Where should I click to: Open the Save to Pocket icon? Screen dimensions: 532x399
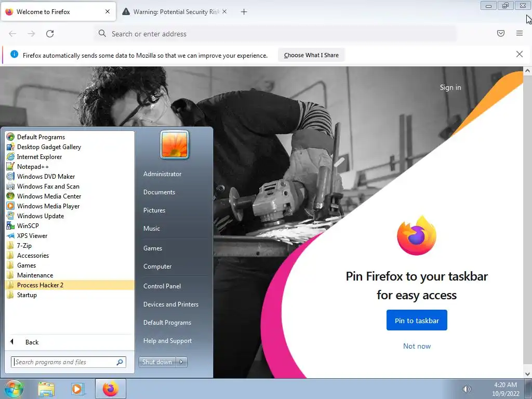pyautogui.click(x=501, y=33)
